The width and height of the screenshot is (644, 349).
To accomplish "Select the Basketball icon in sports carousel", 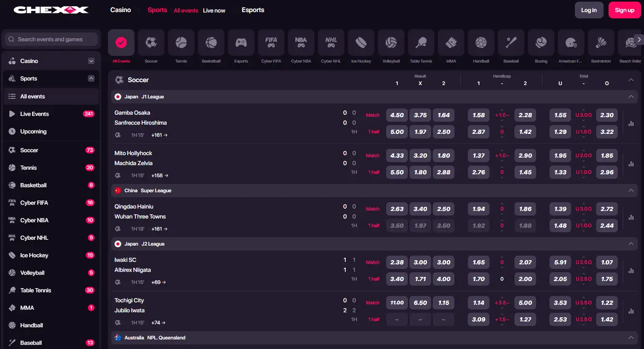I will (211, 43).
